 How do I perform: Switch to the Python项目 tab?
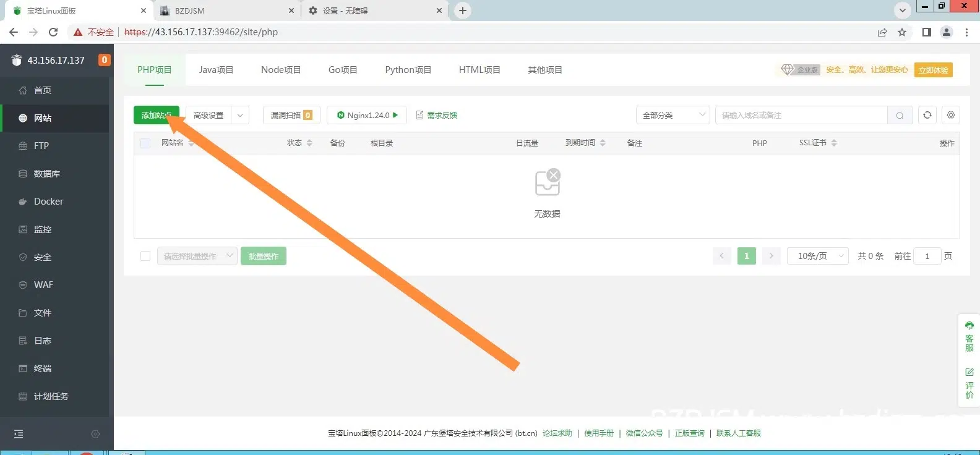[x=408, y=70]
